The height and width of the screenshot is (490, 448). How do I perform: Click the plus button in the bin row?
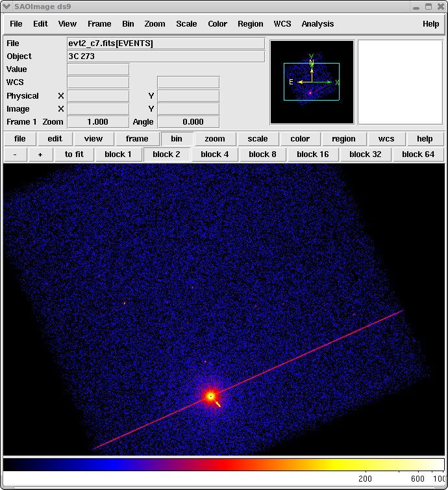pyautogui.click(x=40, y=154)
